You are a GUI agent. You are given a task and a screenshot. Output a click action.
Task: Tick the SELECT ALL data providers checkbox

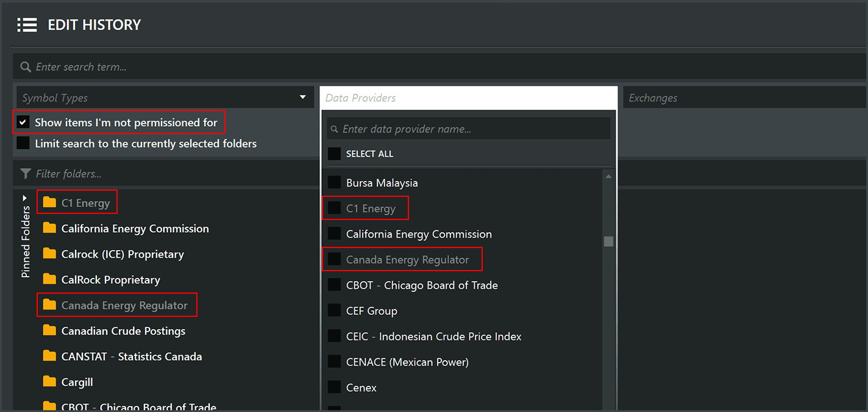(334, 154)
